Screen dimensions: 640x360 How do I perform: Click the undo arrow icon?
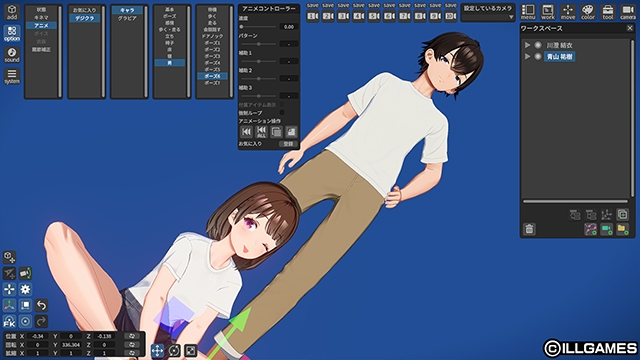tap(41, 305)
